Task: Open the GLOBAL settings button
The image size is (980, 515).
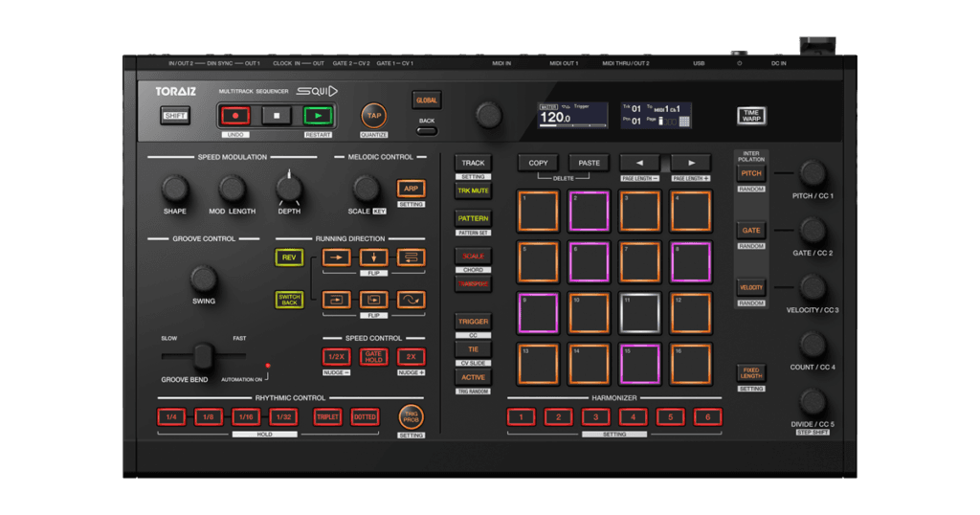Action: click(x=426, y=101)
